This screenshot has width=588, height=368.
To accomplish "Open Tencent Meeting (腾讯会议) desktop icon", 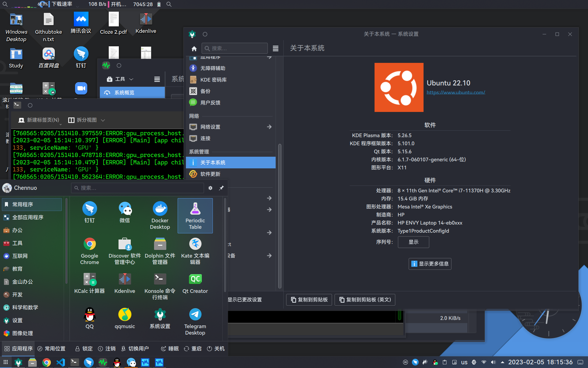I will pos(81,23).
